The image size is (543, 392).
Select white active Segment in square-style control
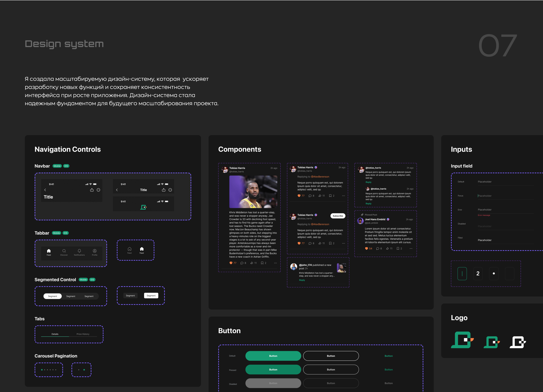point(151,296)
